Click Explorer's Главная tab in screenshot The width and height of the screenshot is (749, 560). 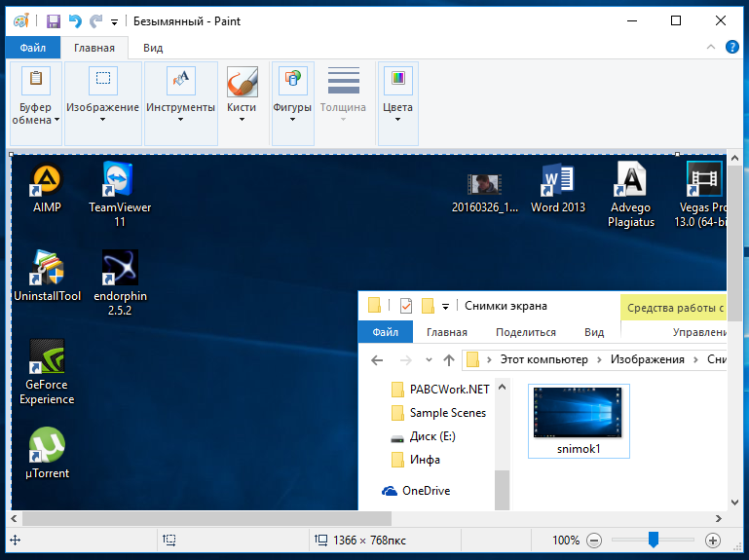447,332
